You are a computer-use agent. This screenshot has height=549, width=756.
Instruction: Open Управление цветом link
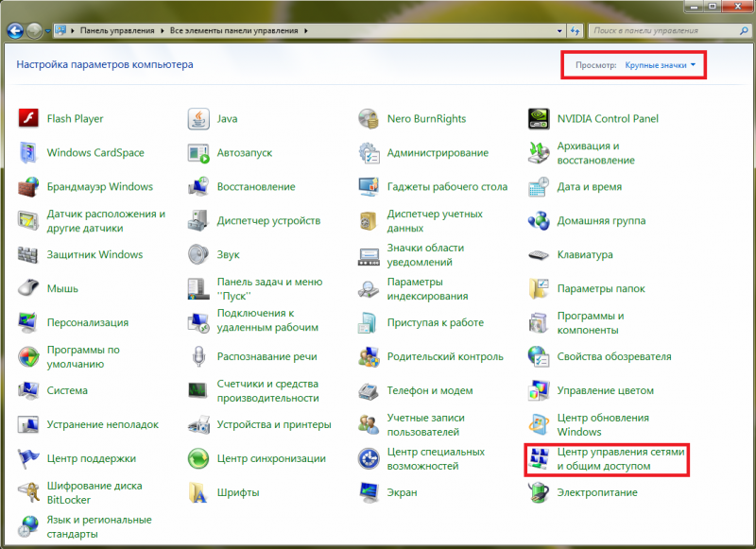pyautogui.click(x=605, y=390)
